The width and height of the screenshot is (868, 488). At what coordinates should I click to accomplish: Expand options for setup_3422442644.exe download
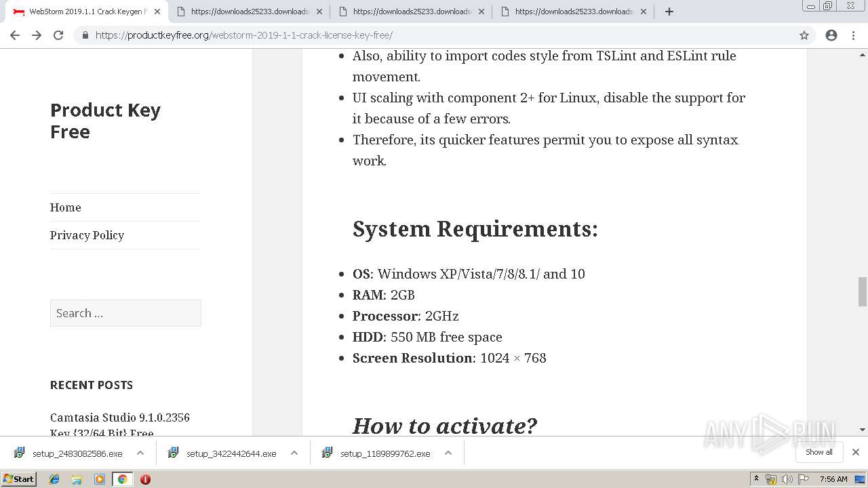coord(294,453)
